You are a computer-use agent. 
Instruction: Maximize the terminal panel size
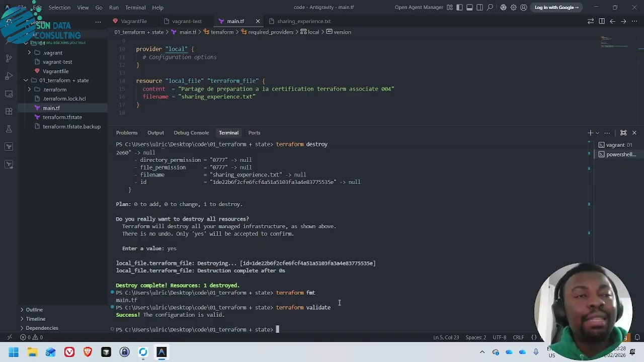(623, 133)
